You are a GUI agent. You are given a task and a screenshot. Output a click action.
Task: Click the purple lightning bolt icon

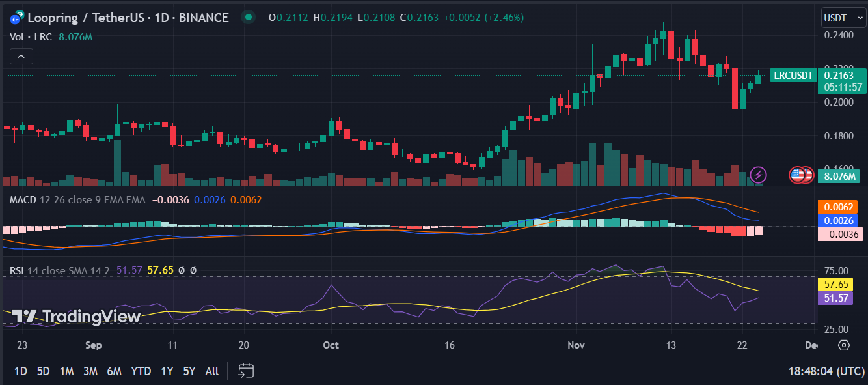point(759,175)
